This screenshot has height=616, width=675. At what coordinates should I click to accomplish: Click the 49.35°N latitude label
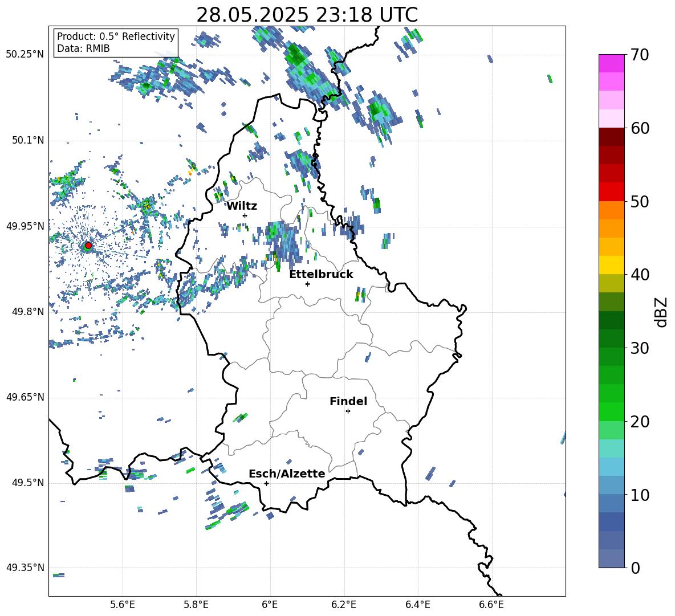click(25, 568)
